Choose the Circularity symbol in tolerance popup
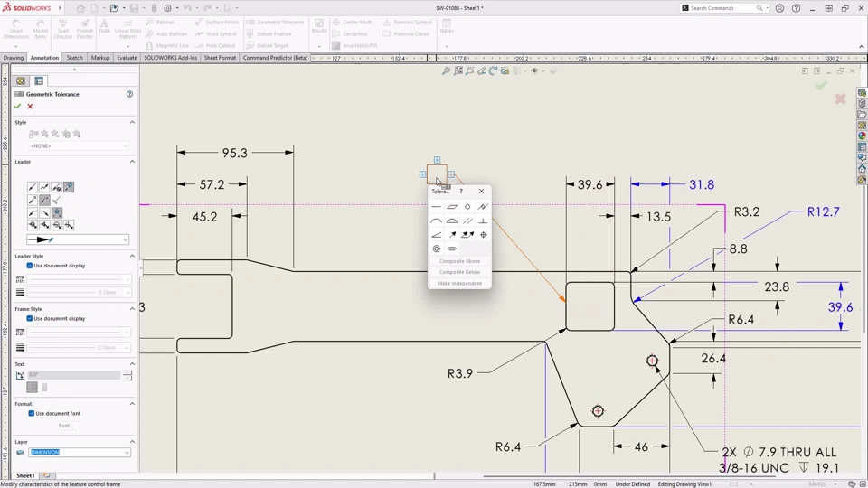Viewport: 868px width, 488px height. [x=467, y=207]
